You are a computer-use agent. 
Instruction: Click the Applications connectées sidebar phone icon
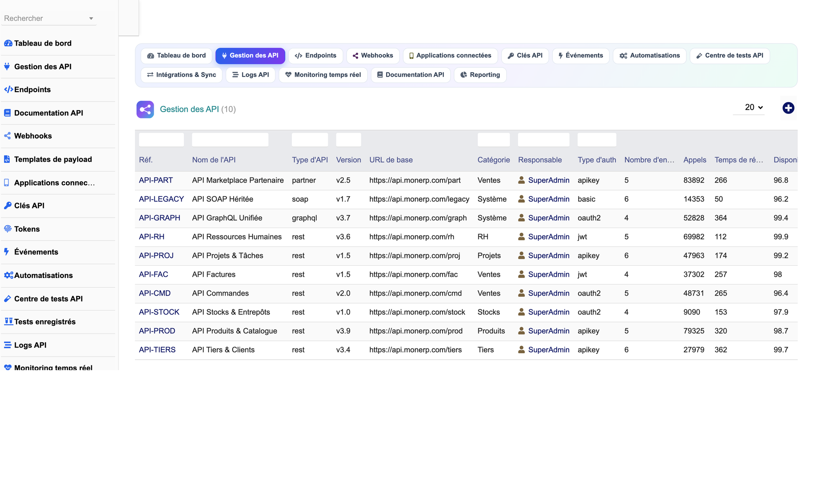point(6,183)
